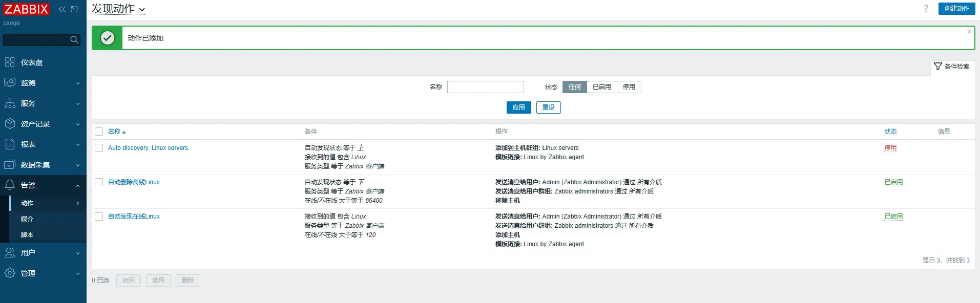Expand the 数据采集 menu chevron
Screen dimensions: 980x303
[78, 165]
